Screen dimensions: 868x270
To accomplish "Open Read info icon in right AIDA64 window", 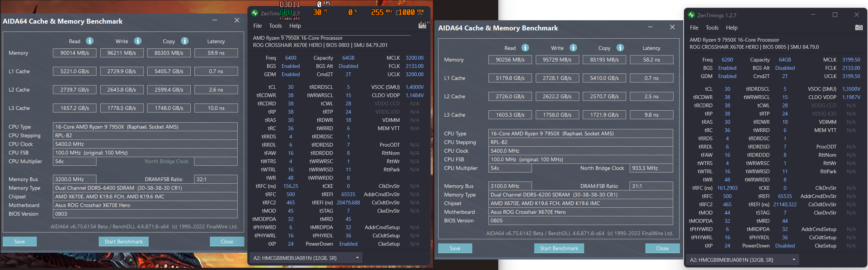I will pyautogui.click(x=525, y=48).
